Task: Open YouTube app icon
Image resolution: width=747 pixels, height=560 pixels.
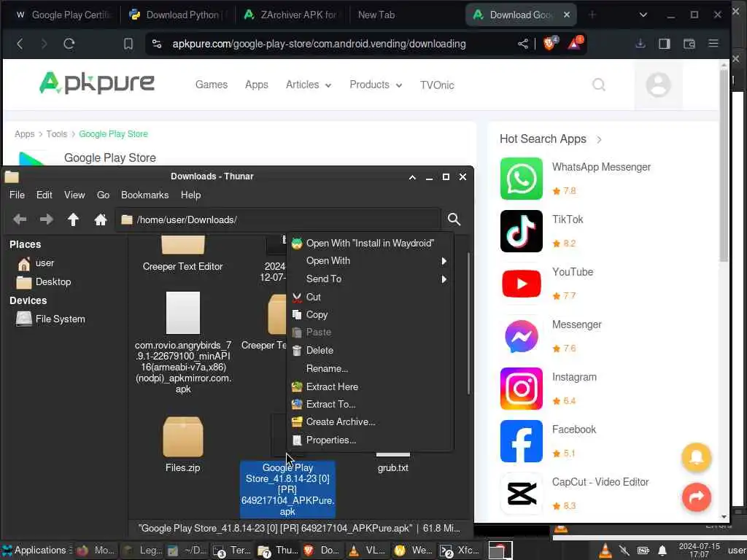Action: [521, 284]
